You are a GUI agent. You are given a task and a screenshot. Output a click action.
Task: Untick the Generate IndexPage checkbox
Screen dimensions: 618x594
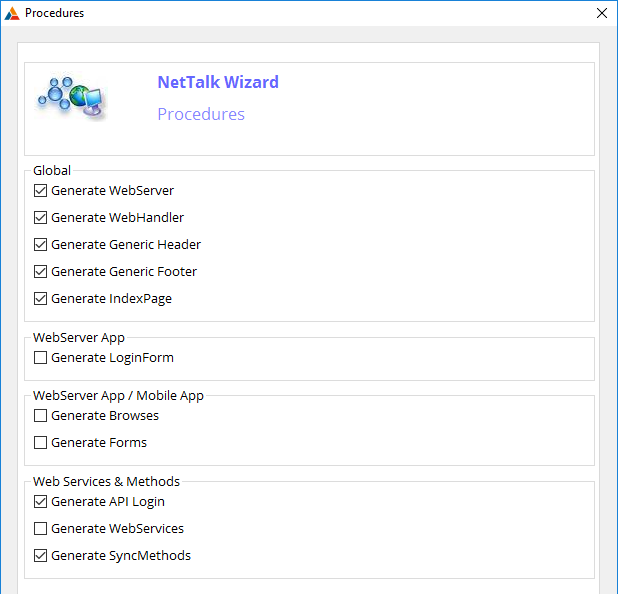40,298
